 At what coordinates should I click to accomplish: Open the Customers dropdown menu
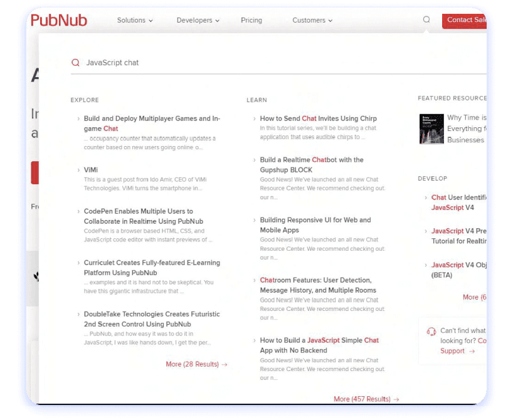312,20
